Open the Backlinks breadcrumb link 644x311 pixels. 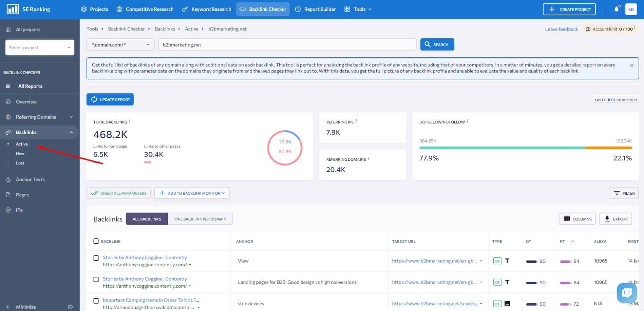tap(165, 29)
